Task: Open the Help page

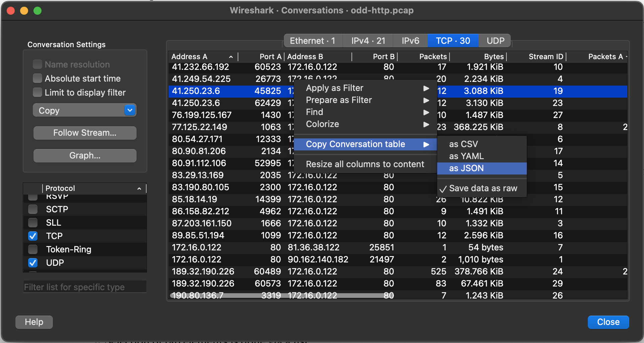Action: 33,322
